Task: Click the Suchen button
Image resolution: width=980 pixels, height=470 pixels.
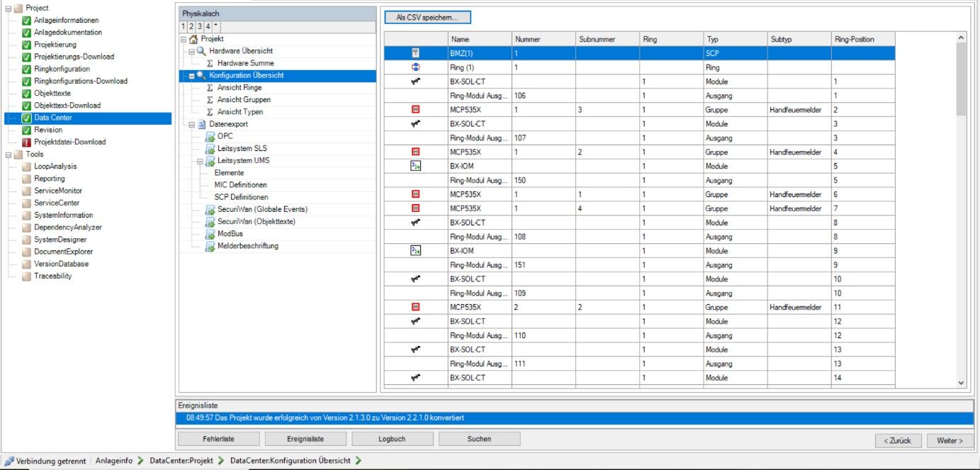Action: (479, 439)
